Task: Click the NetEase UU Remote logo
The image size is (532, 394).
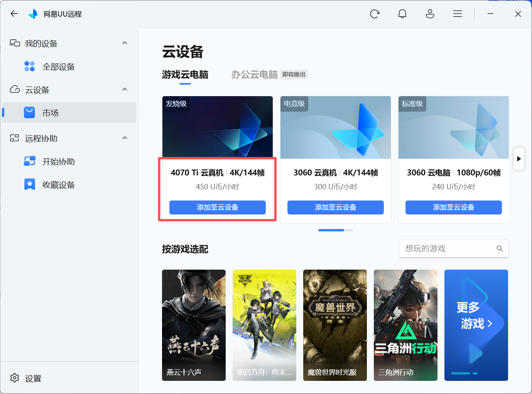Action: (34, 14)
